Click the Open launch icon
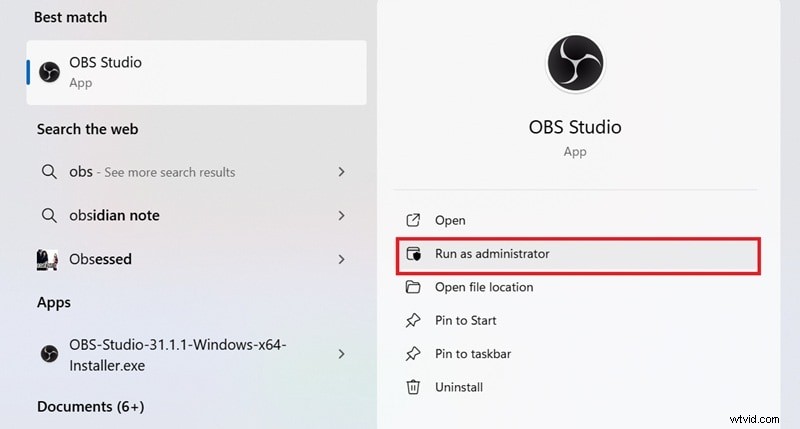 (413, 221)
